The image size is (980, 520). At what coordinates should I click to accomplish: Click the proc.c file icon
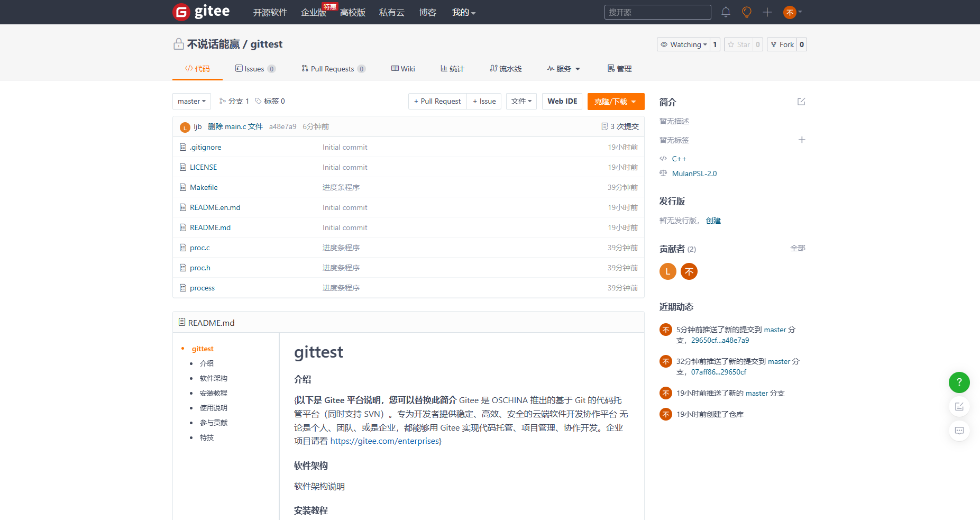[183, 248]
